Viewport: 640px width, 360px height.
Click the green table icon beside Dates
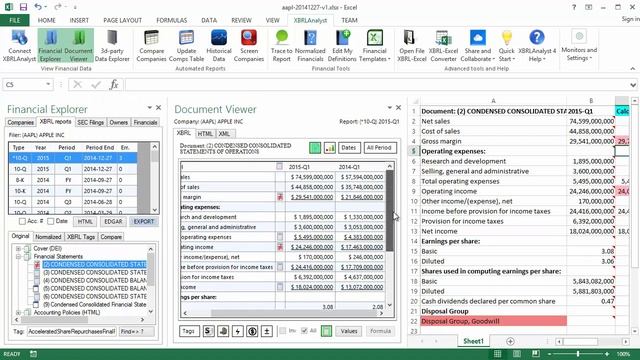coord(315,148)
